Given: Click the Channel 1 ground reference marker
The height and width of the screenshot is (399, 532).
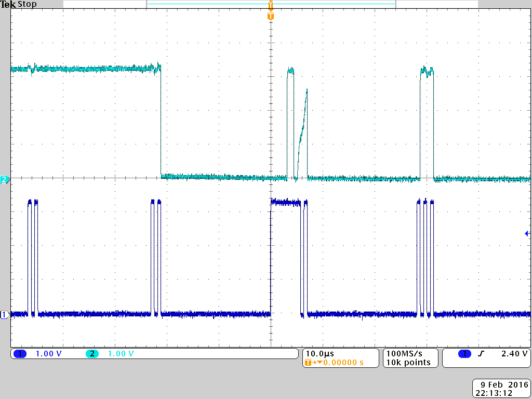Looking at the screenshot, I should (4, 314).
